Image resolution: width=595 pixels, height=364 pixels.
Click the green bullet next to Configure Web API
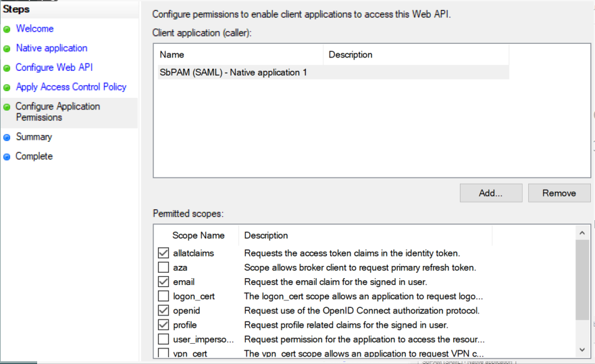(7, 68)
